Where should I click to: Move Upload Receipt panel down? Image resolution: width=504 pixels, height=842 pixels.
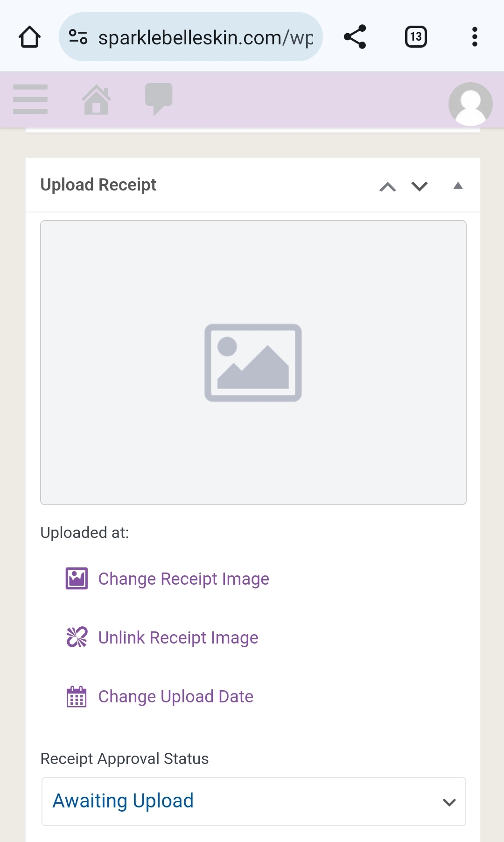[420, 187]
